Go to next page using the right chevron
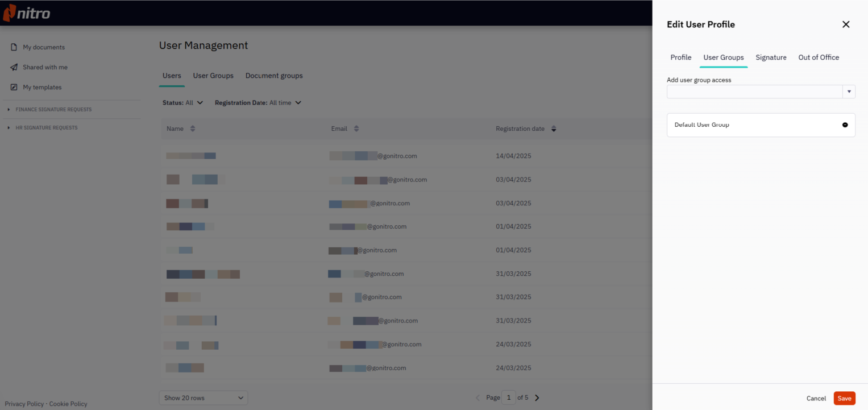Screen dimensions: 868x410 (x=537, y=397)
